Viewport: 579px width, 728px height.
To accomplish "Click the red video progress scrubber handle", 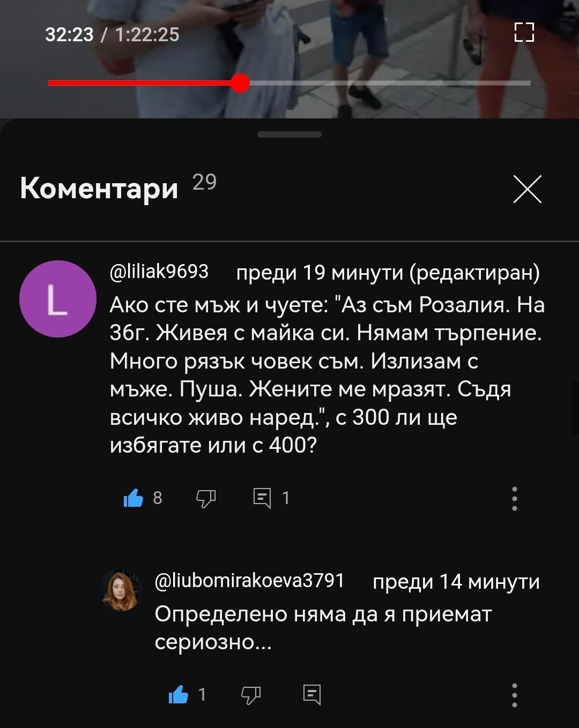I will point(240,83).
